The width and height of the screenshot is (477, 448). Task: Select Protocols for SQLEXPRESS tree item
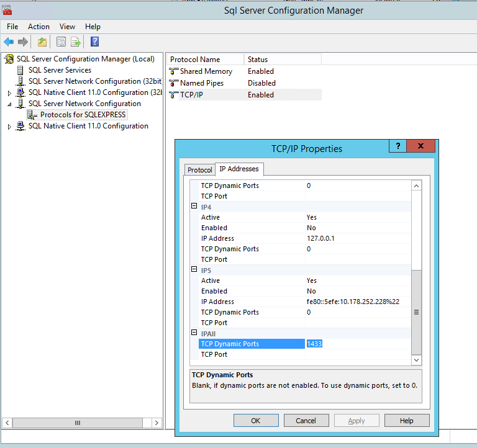pos(83,115)
